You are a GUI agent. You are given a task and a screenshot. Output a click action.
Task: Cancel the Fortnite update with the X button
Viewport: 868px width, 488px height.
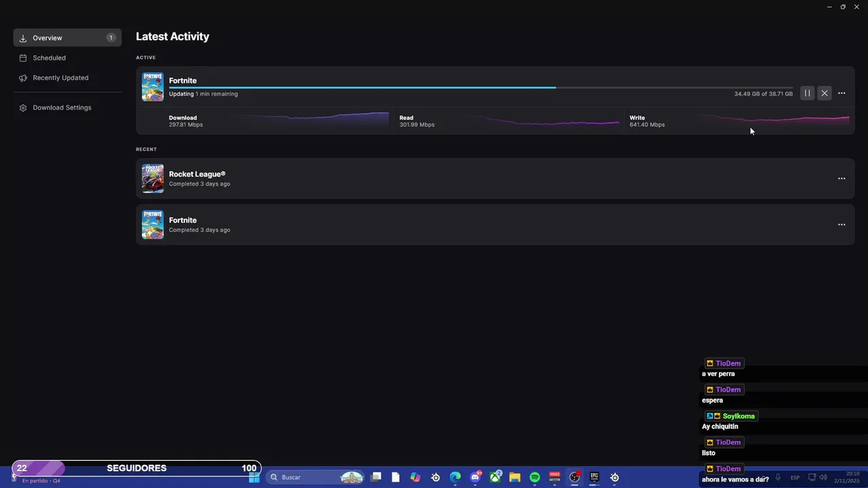pos(824,94)
